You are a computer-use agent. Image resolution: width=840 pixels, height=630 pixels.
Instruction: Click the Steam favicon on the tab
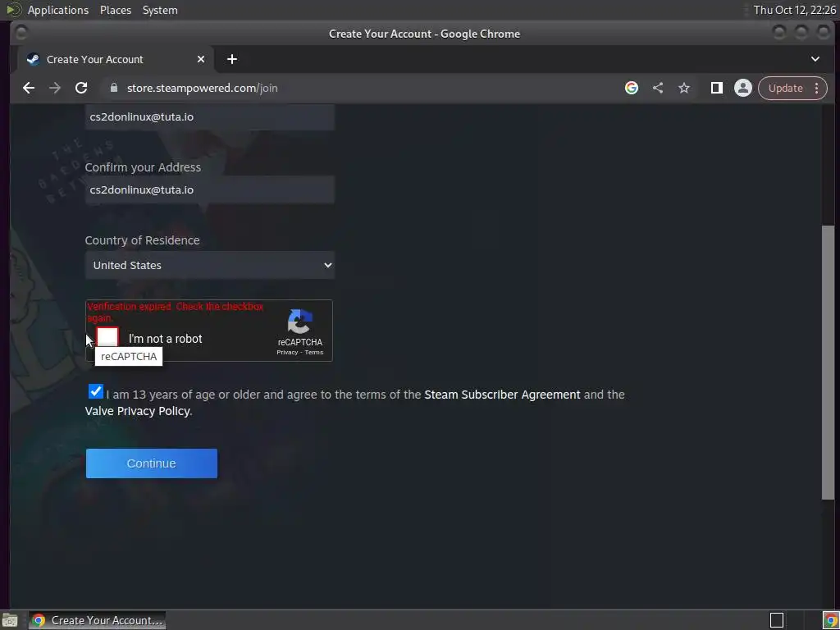click(33, 59)
